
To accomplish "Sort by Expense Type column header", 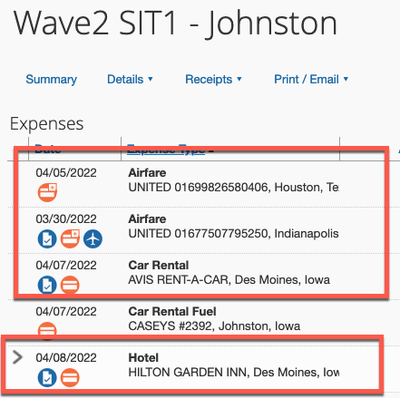I will click(166, 149).
